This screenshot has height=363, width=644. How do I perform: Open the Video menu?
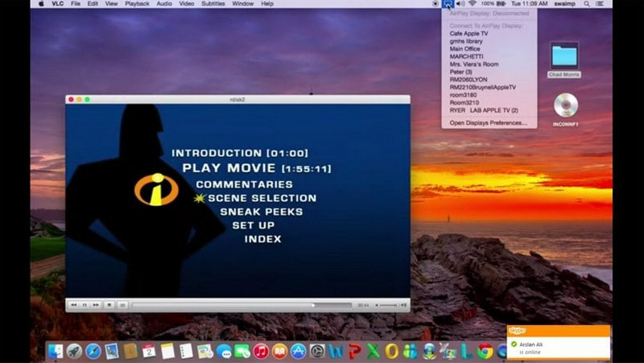[x=187, y=4]
